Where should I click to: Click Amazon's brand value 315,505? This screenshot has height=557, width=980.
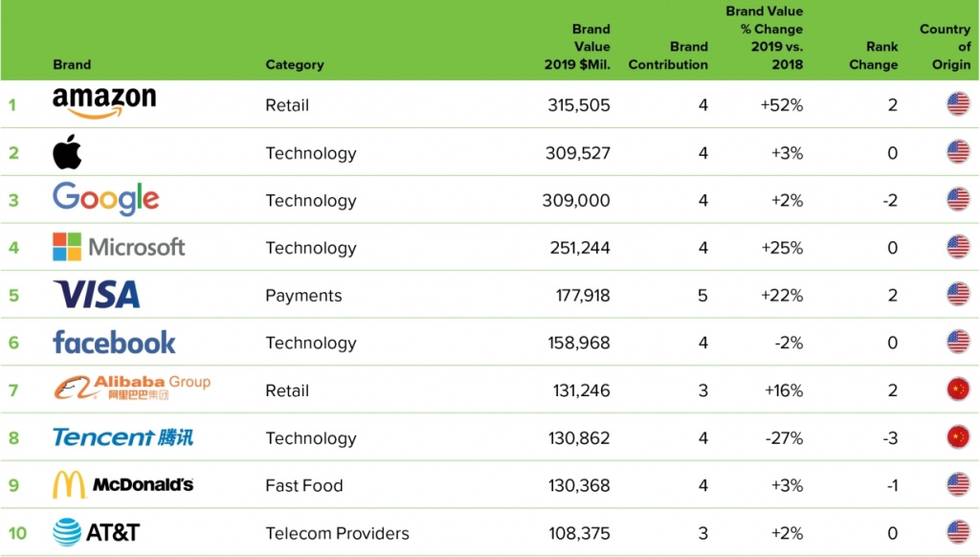pyautogui.click(x=578, y=105)
